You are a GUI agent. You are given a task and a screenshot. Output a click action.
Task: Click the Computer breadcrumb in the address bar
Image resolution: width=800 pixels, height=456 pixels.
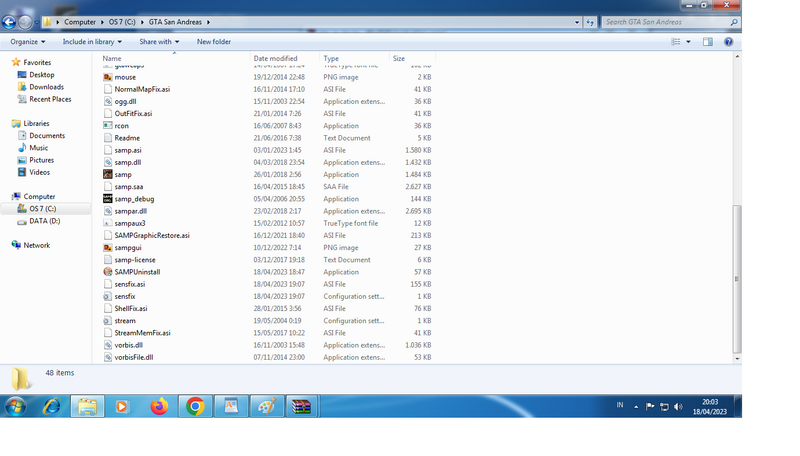pyautogui.click(x=80, y=22)
